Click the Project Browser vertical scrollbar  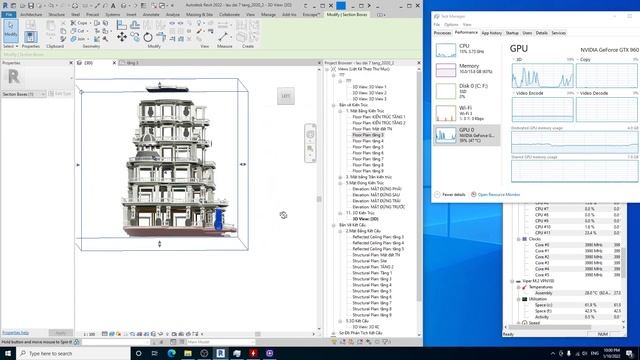pyautogui.click(x=419, y=188)
